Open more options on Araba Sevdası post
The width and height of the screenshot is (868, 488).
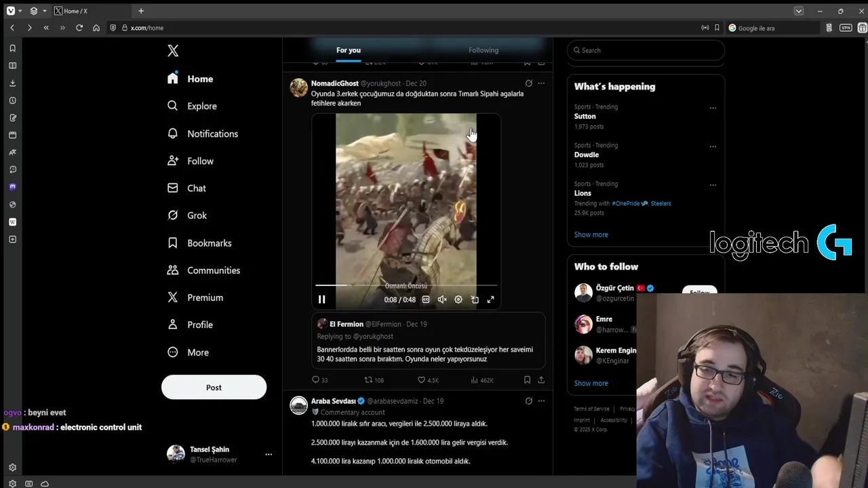point(541,401)
